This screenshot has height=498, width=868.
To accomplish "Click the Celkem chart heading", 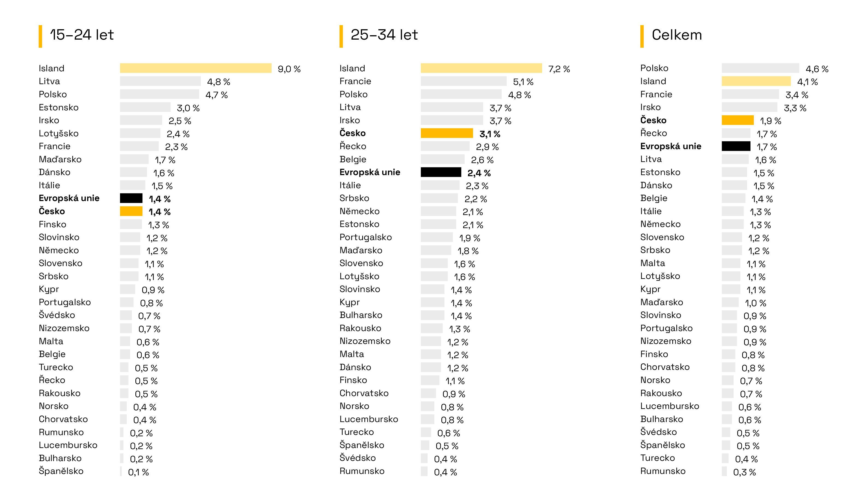I will pyautogui.click(x=677, y=35).
